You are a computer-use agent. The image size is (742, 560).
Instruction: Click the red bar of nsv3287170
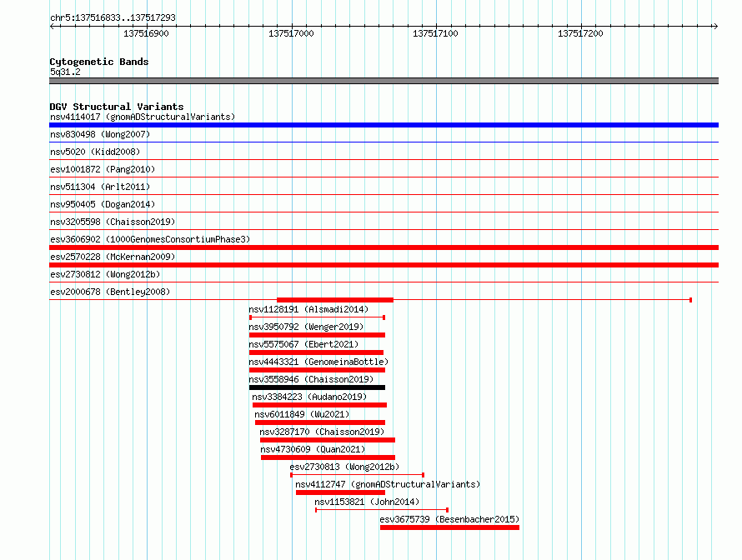tap(328, 440)
